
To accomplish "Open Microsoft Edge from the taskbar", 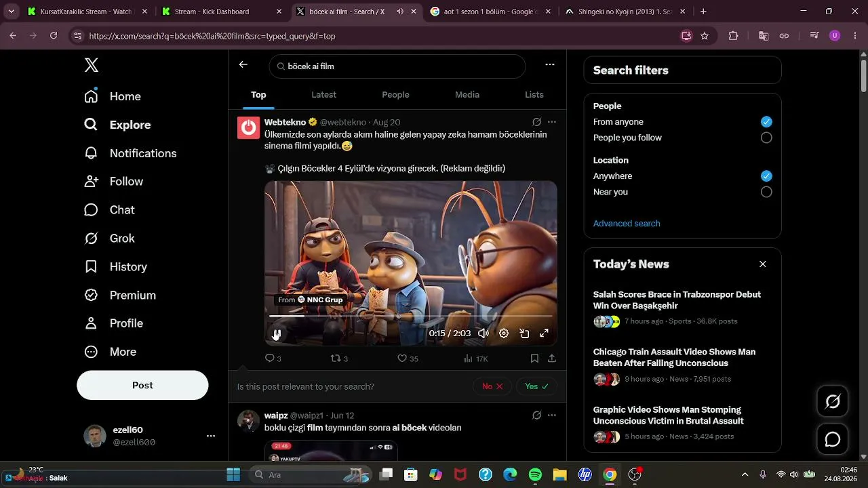I will click(x=510, y=475).
